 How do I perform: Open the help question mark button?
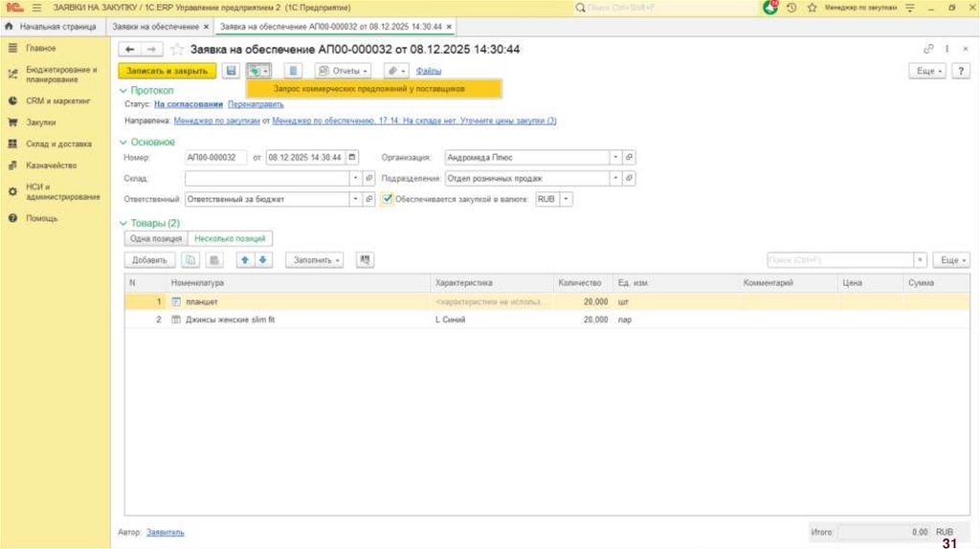pyautogui.click(x=961, y=71)
